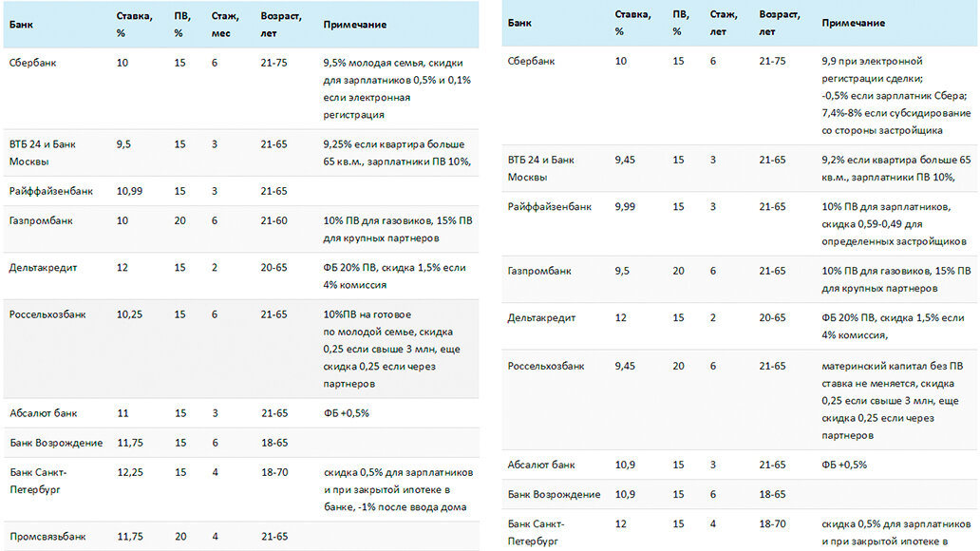Click the rate 11,75 for Банк Возрождение
Viewport: 980px width, 551px height.
tap(130, 443)
